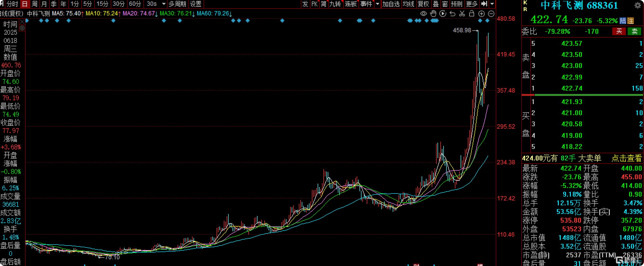Open the 30s interval dropdown arrow
The height and width of the screenshot is (266, 644).
(164, 4)
